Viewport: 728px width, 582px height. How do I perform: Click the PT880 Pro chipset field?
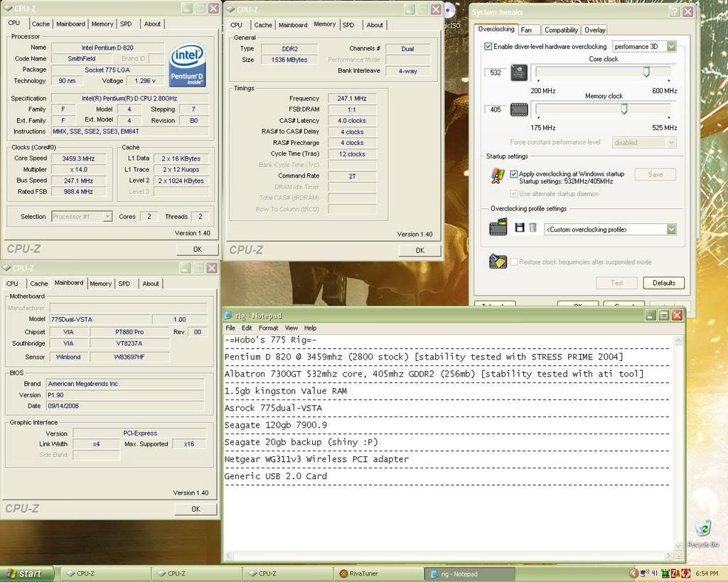(x=129, y=333)
